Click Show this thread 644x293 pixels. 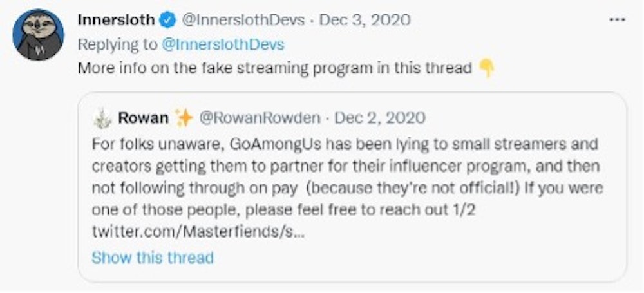tap(153, 258)
